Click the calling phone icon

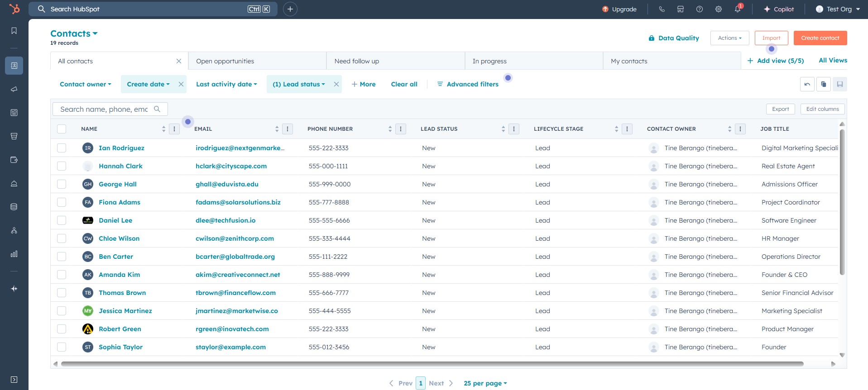662,9
